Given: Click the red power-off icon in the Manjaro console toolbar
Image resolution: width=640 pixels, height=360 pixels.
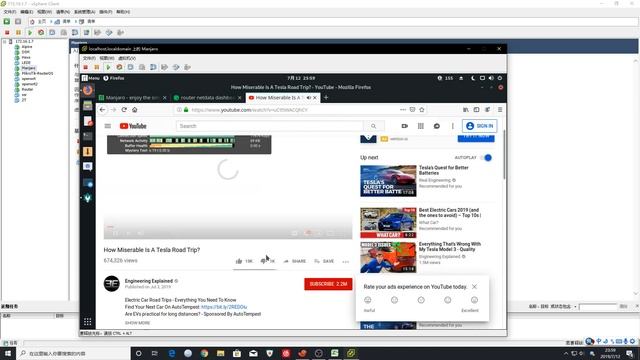Looking at the screenshot, I should tap(86, 67).
